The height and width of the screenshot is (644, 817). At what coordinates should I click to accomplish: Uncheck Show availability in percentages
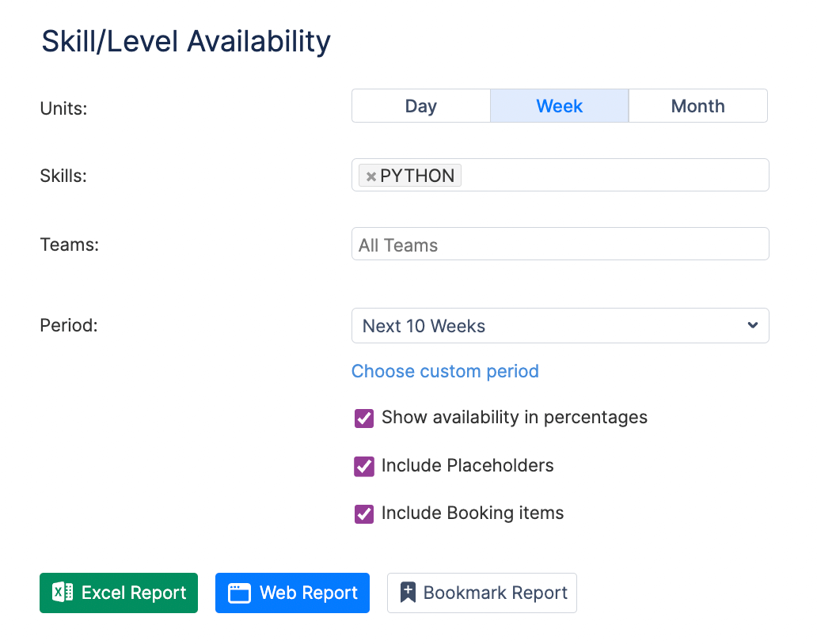(364, 418)
